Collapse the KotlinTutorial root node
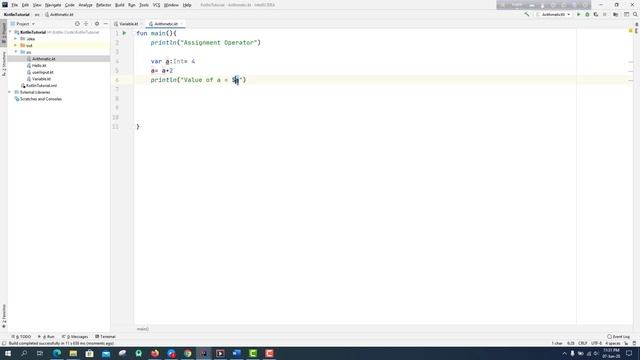This screenshot has height=360, width=640. 11,32
